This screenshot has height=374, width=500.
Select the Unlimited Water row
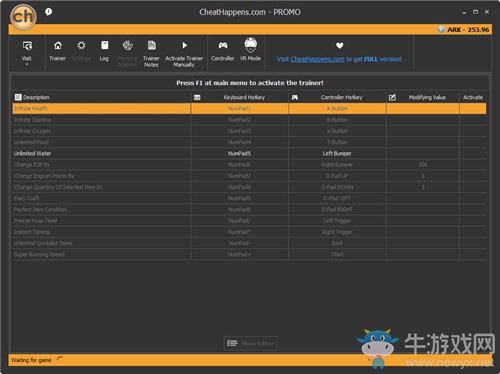pyautogui.click(x=249, y=153)
